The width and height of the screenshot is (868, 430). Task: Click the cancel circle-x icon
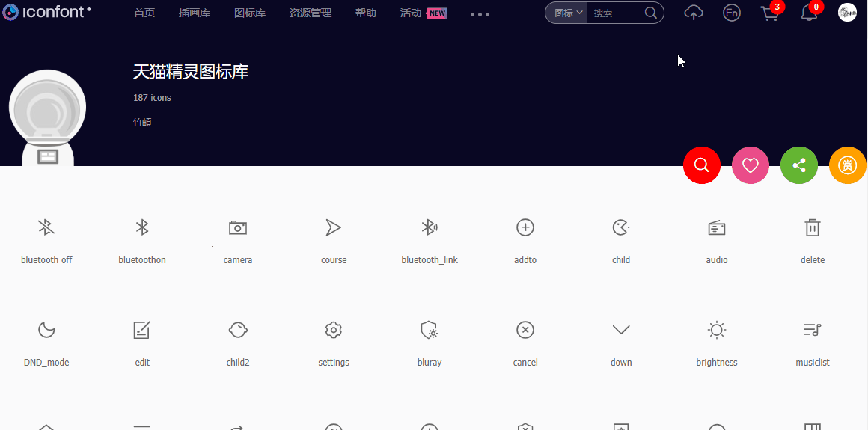click(x=525, y=330)
